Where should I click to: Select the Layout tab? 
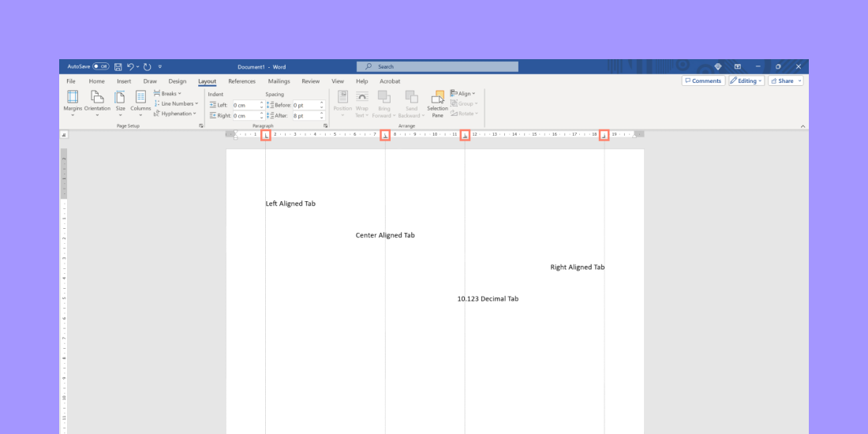[x=207, y=81]
